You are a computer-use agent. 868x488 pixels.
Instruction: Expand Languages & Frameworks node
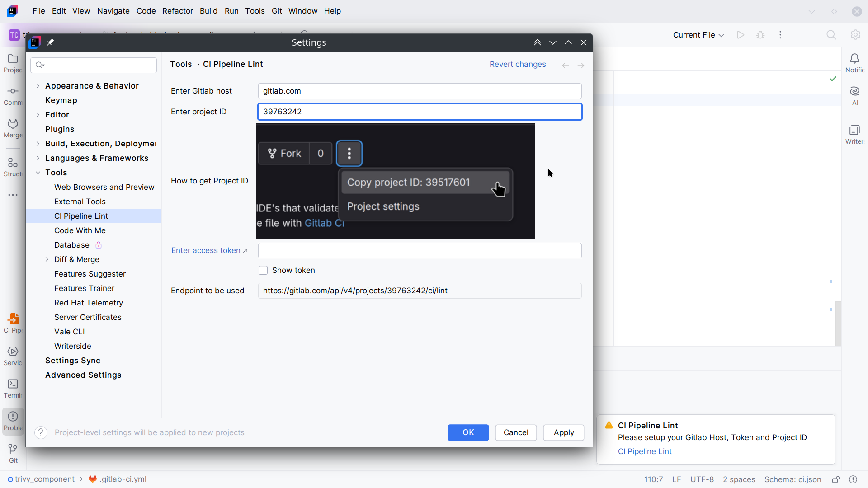pos(38,158)
